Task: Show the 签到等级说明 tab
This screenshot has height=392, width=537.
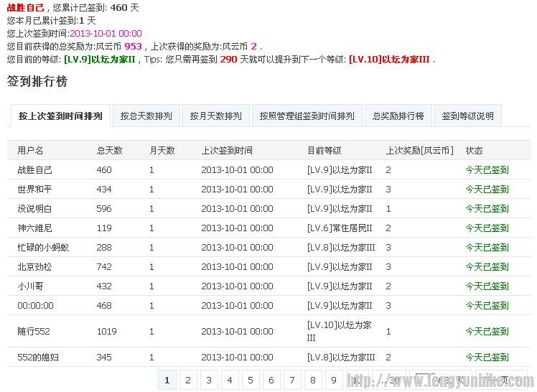Action: point(467,116)
